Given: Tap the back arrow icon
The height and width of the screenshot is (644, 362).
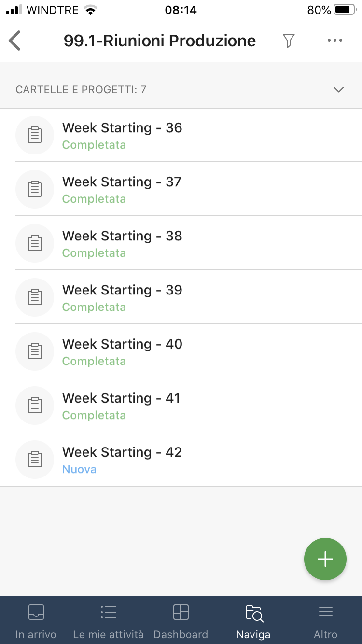Looking at the screenshot, I should pyautogui.click(x=15, y=41).
